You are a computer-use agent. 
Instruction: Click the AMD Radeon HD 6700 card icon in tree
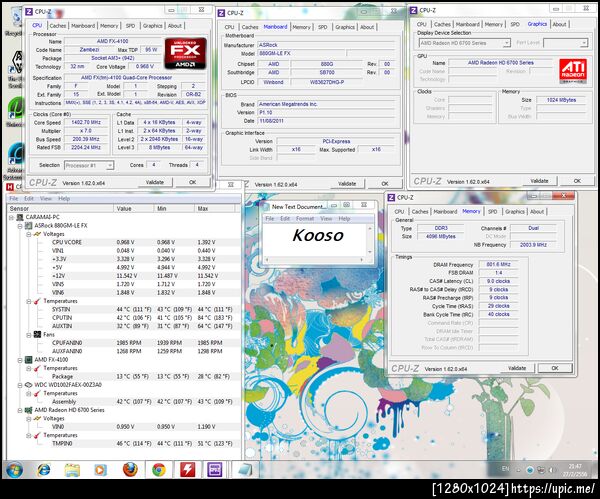(x=28, y=410)
